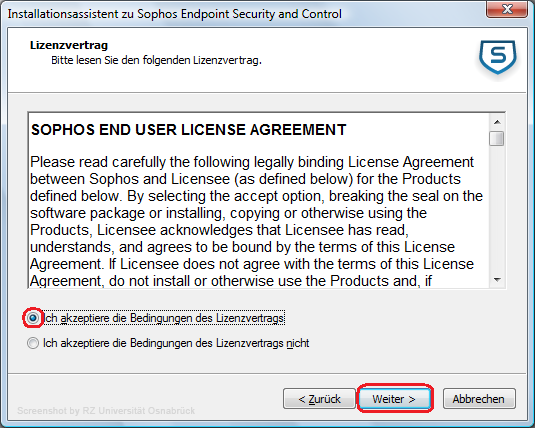Continue with the Weiter button
This screenshot has height=428, width=535.
(x=394, y=398)
